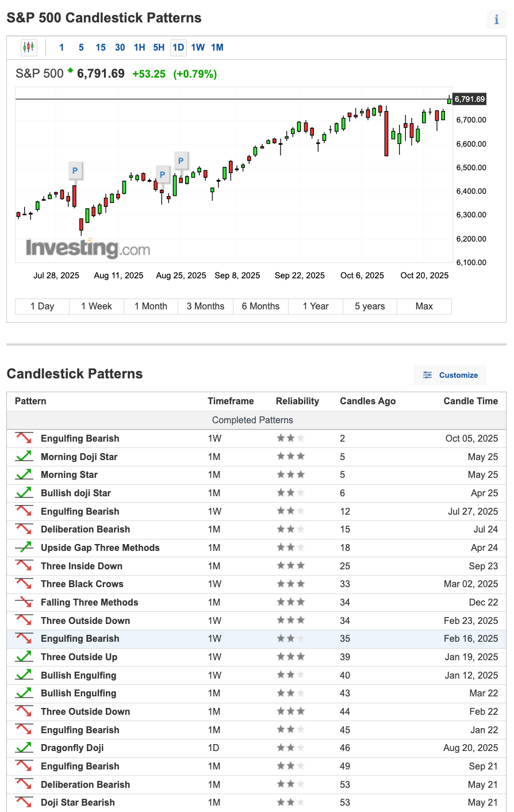Click bullish arrow icon for Morning Doji Star
This screenshot has width=514, height=812.
click(x=24, y=457)
